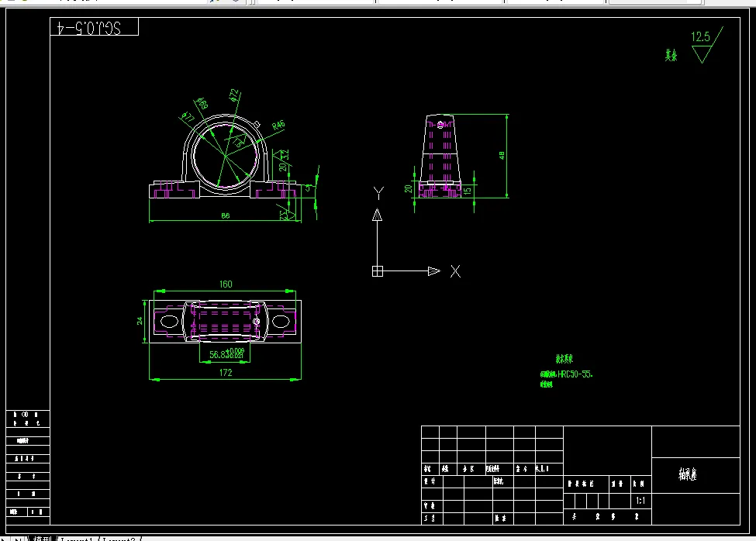Select the 12.5 surface roughness symbol
This screenshot has height=541, width=756.
706,44
